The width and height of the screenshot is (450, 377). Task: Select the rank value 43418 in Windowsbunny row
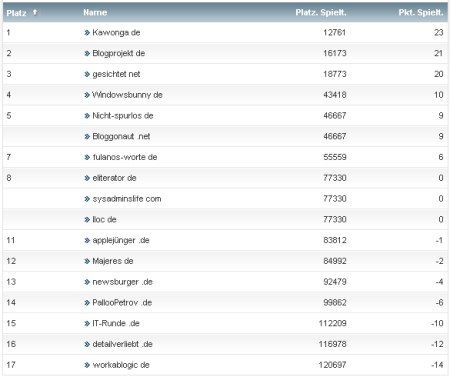(335, 95)
